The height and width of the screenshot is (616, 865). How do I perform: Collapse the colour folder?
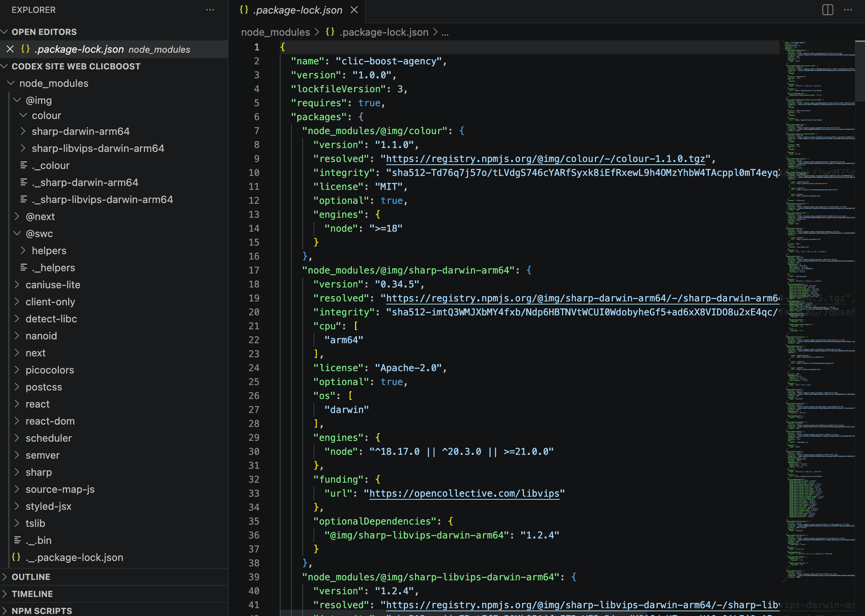click(24, 115)
